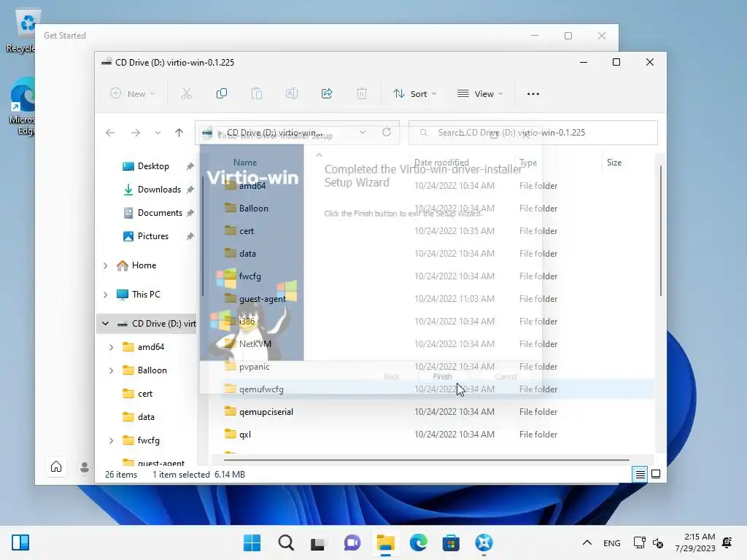
Task: Open the Windows Start menu
Action: [252, 542]
